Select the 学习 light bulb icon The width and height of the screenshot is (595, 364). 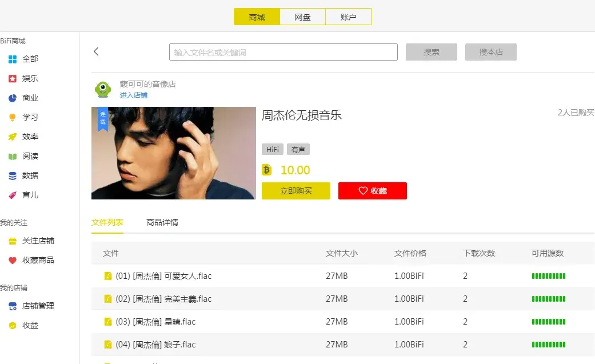point(13,117)
